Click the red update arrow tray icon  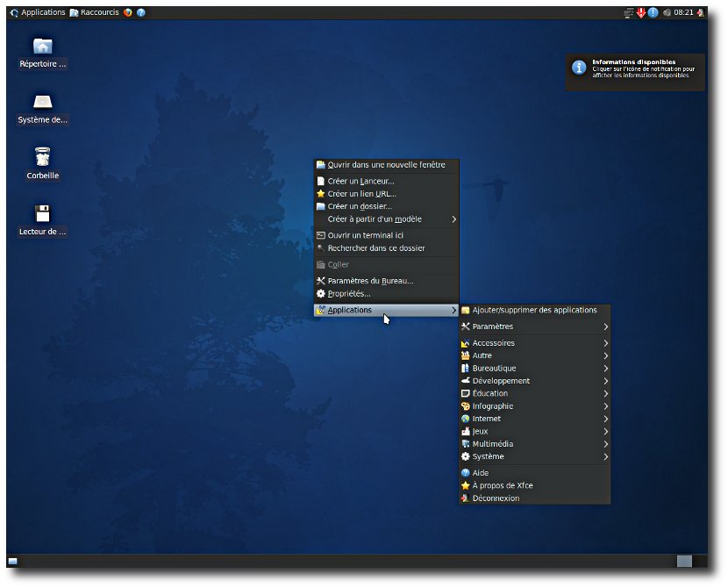tap(641, 12)
